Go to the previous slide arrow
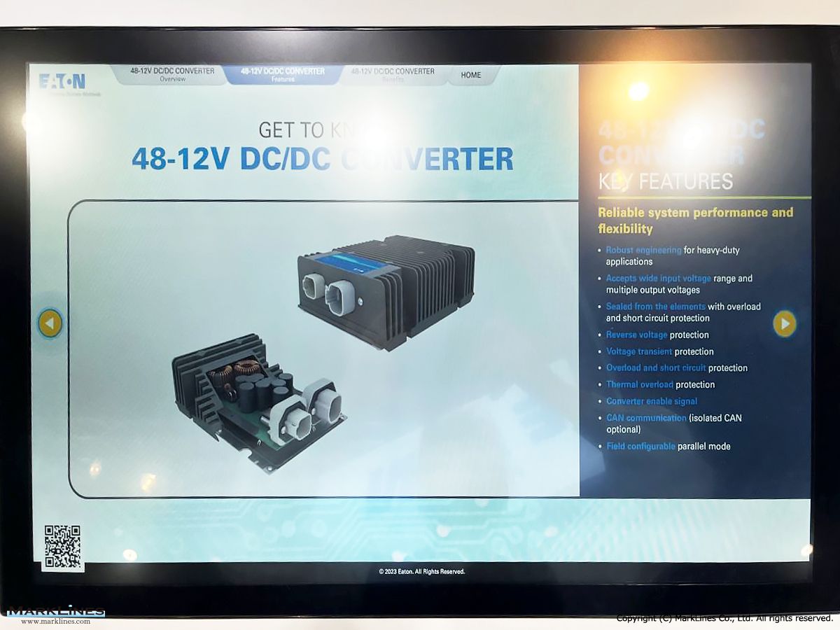The image size is (840, 630). [50, 323]
